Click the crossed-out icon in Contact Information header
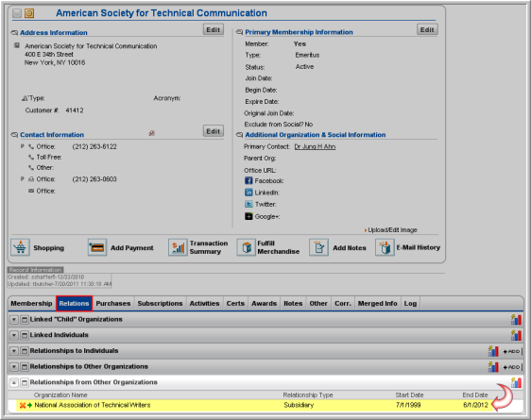This screenshot has width=531, height=420. coord(152,133)
